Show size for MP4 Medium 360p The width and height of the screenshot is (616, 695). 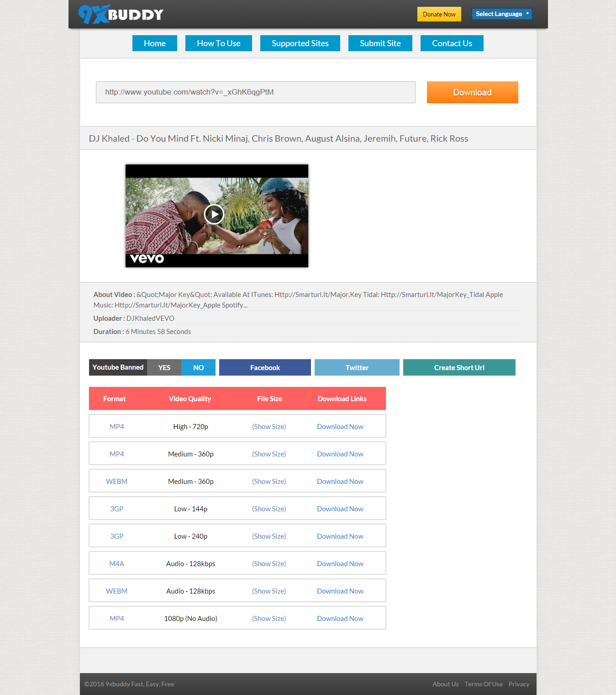tap(269, 454)
